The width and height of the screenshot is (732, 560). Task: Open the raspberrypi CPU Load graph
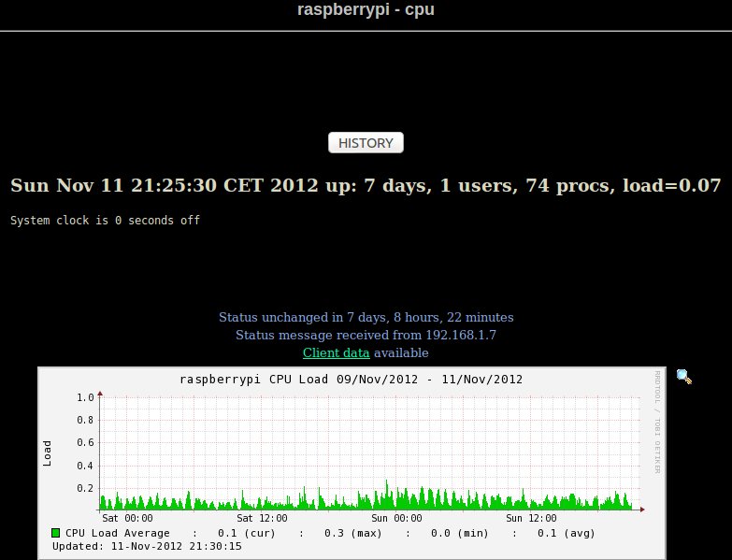[352, 464]
